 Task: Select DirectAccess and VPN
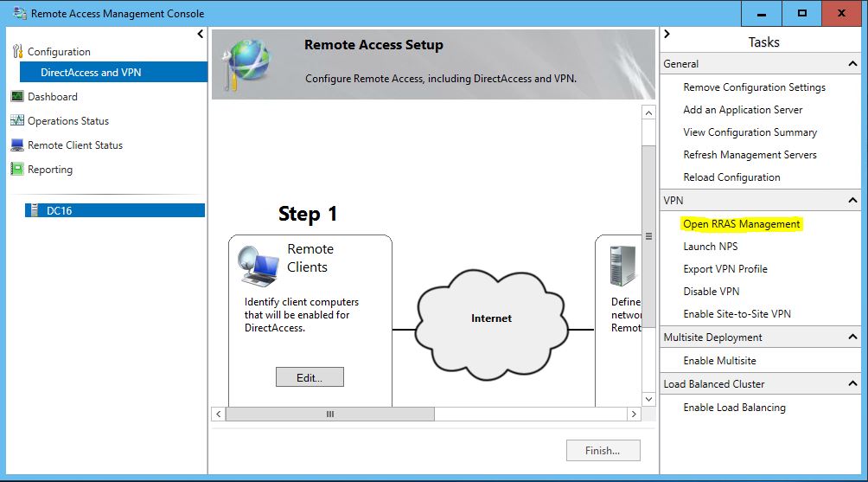[113, 72]
